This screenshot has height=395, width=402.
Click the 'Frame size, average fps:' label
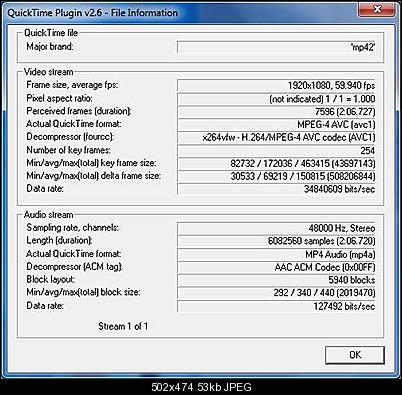pyautogui.click(x=72, y=85)
